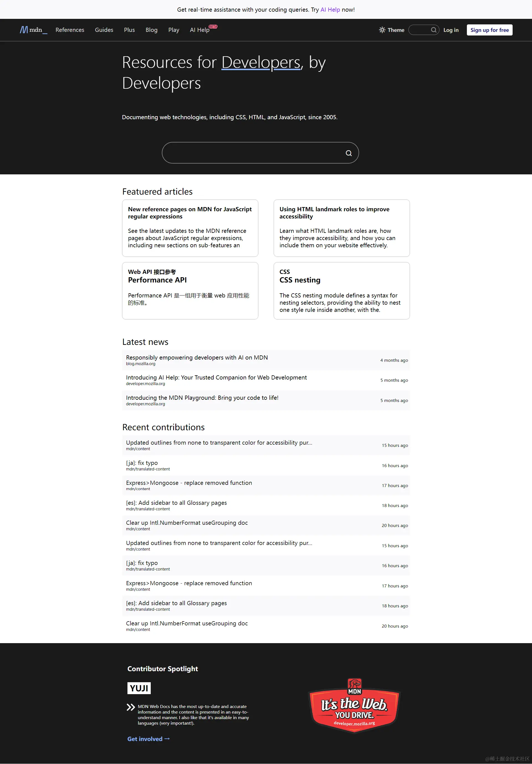Open the CSS nesting featured article card

click(x=341, y=291)
